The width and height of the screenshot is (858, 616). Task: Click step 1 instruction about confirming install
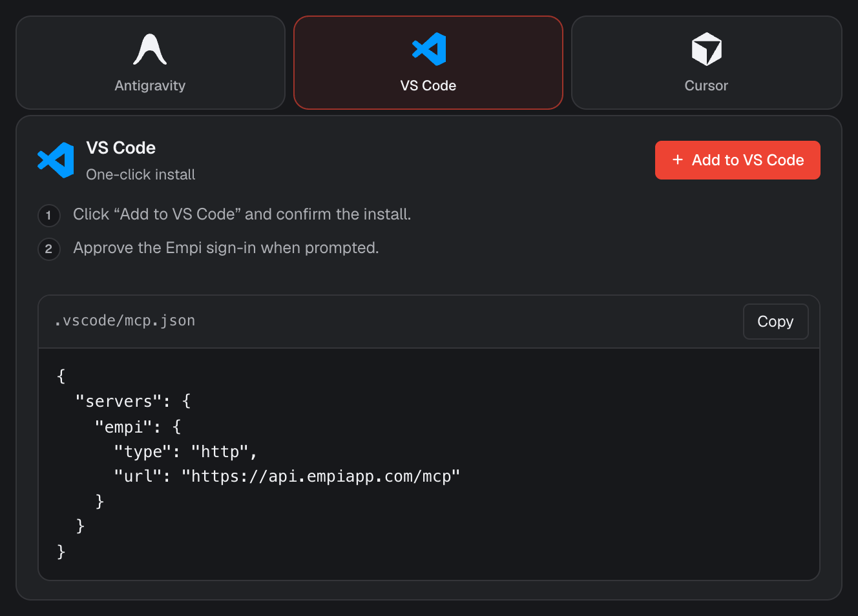(242, 214)
